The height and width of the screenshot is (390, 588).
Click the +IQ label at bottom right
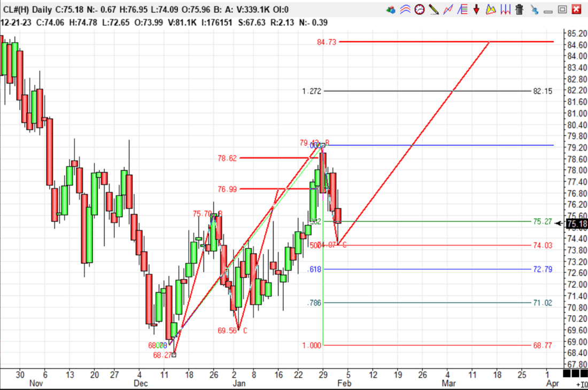581,384
